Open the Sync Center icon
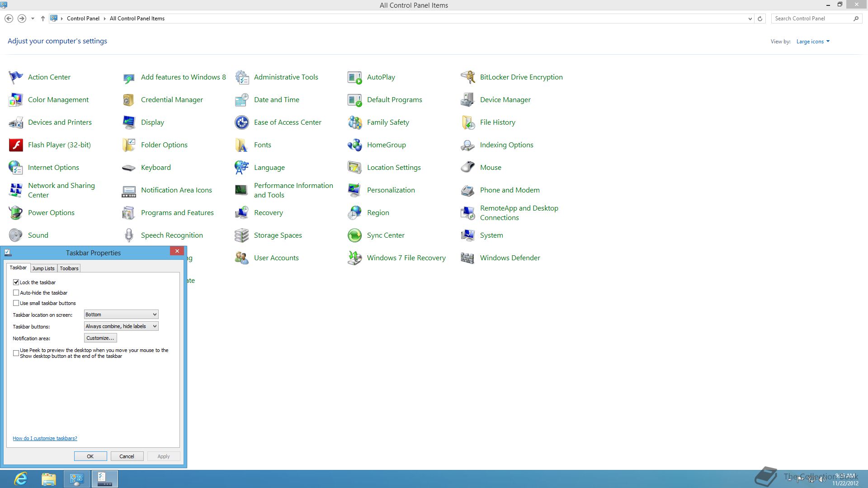This screenshot has width=868, height=488. [x=354, y=235]
